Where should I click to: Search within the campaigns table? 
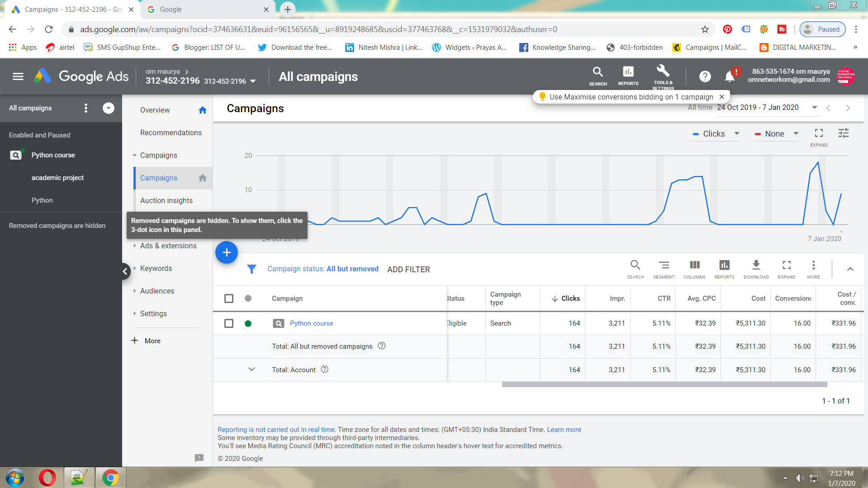[x=636, y=269]
